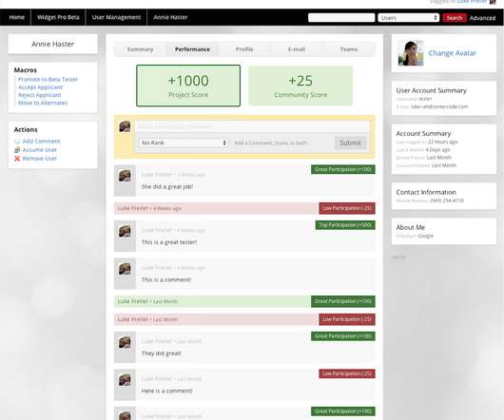Open the Users search scope dropdown
504x420 pixels.
(x=409, y=18)
